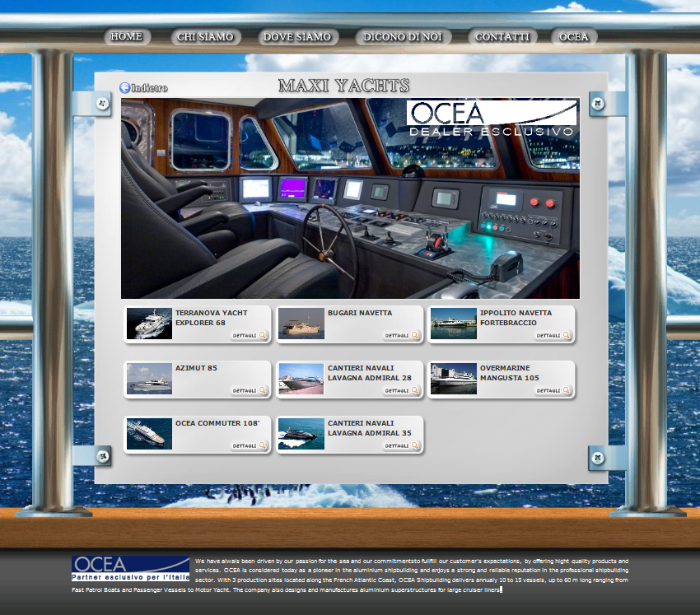Open Overmarine Mangusta 105 thumbnail
This screenshot has height=615, width=700.
(454, 379)
